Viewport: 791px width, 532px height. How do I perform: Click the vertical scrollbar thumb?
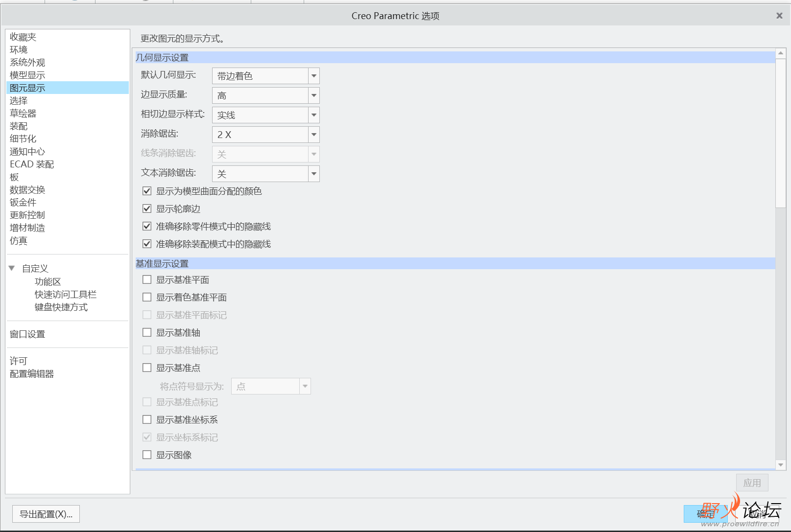[x=781, y=133]
